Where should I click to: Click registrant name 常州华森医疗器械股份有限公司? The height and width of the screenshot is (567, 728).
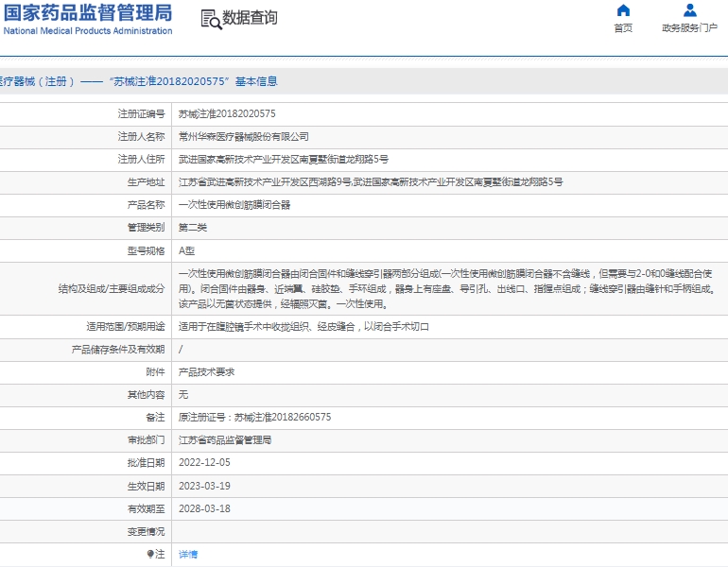pos(244,137)
